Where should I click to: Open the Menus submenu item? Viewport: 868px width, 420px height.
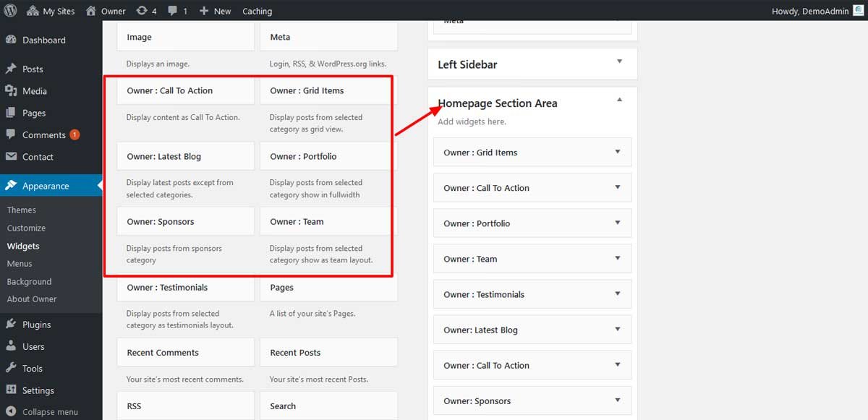[x=20, y=263]
